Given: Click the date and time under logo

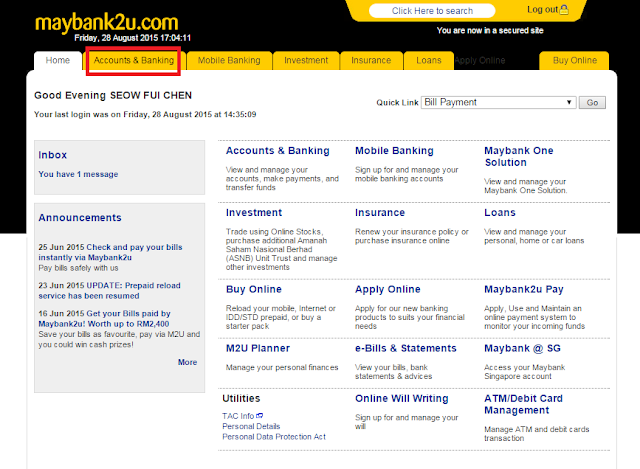Looking at the screenshot, I should [133, 38].
